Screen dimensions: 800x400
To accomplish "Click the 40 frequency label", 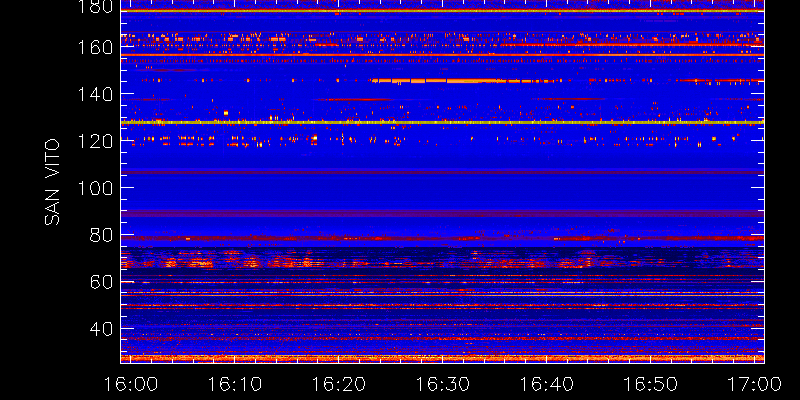I will point(101,329).
